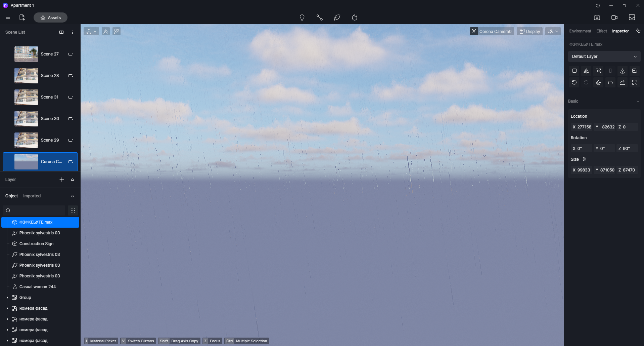Image resolution: width=644 pixels, height=346 pixels.
Task: Open the model folder icon in Inspector
Action: tap(610, 82)
